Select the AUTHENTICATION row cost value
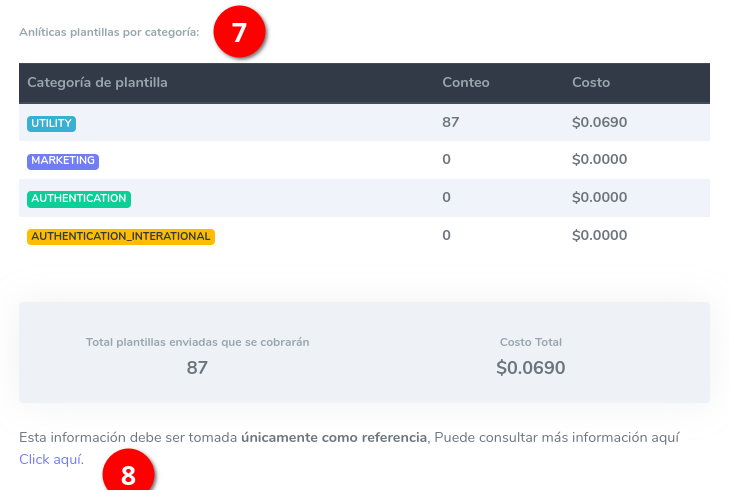Image resolution: width=729 pixels, height=490 pixels. pos(599,198)
